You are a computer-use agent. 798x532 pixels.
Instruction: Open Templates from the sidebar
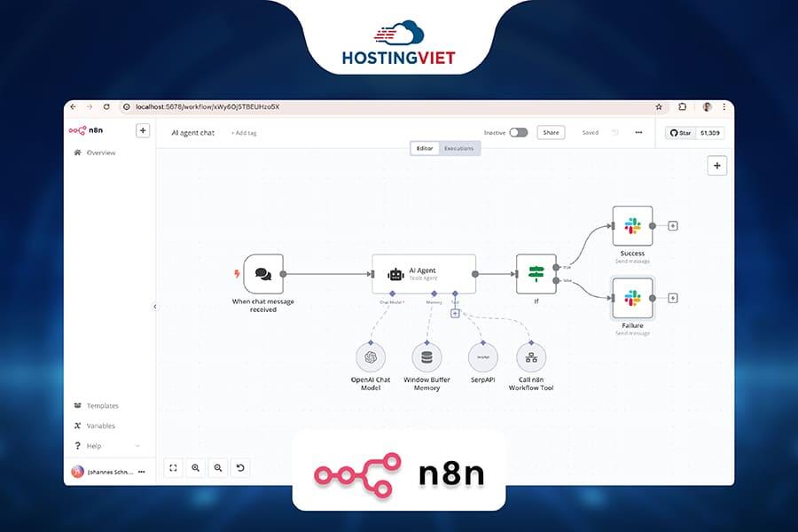[102, 406]
